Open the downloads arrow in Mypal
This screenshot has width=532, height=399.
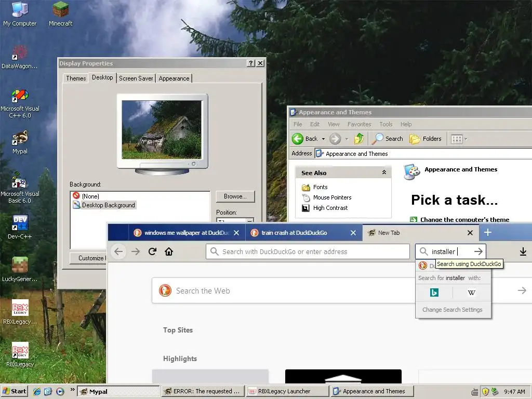click(523, 251)
